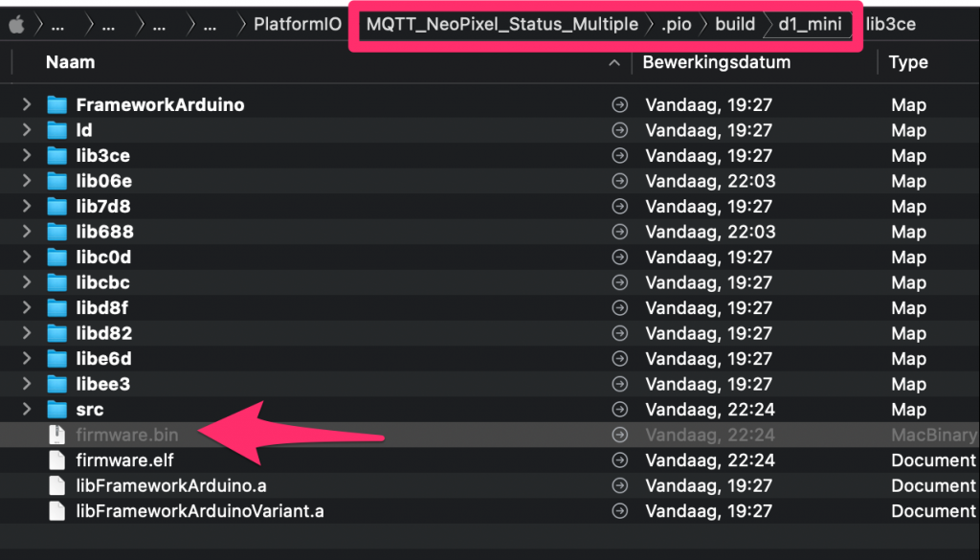Click the FrameworkArduino folder icon
Image resolution: width=980 pixels, height=560 pixels.
[58, 105]
